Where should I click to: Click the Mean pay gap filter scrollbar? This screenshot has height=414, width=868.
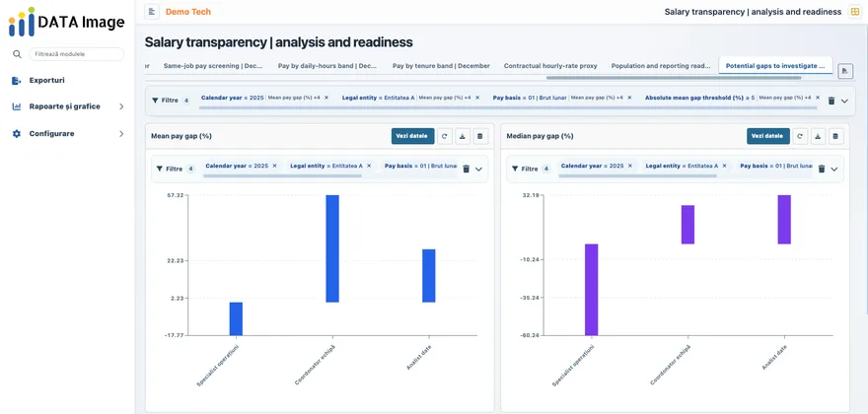point(282,176)
